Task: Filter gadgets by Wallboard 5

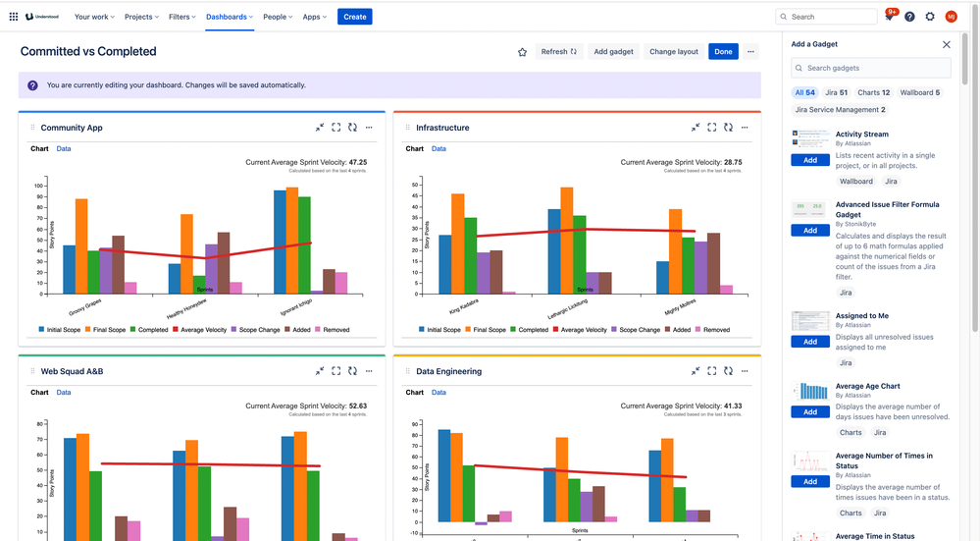Action: tap(919, 92)
